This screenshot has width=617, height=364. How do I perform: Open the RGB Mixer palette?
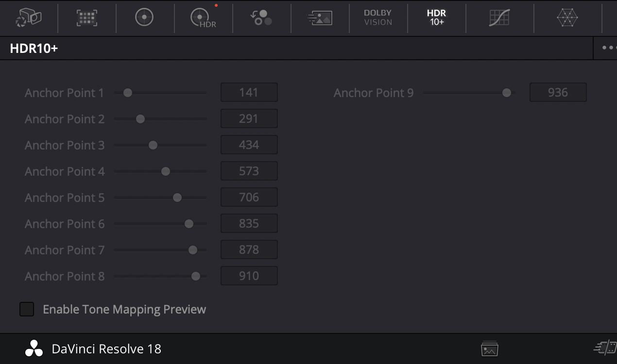point(261,18)
